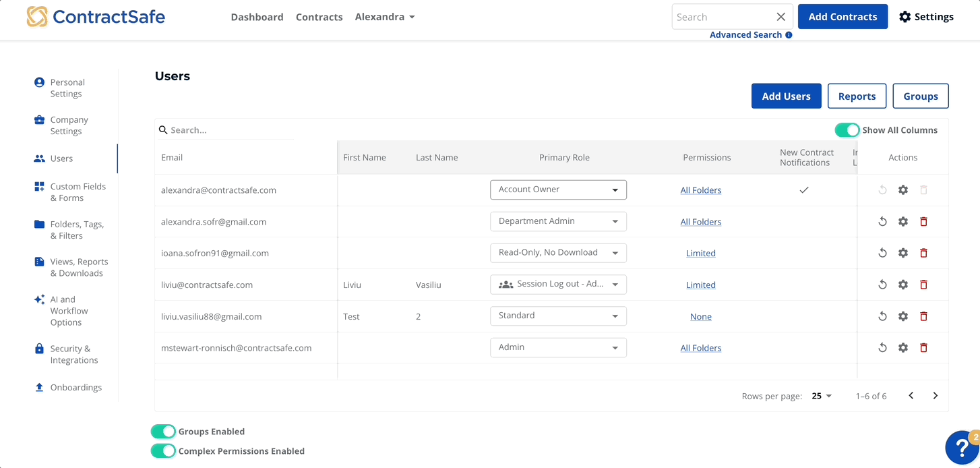The height and width of the screenshot is (468, 980).
Task: Open the search field's clear X icon
Action: 780,16
